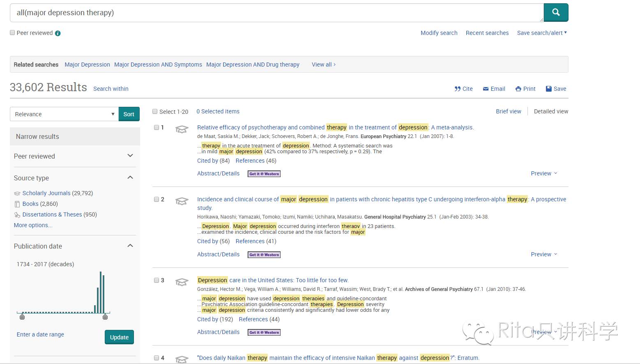Click the Dissertations & Theses icon
Viewport: 640px width, 364px height.
pos(17,215)
